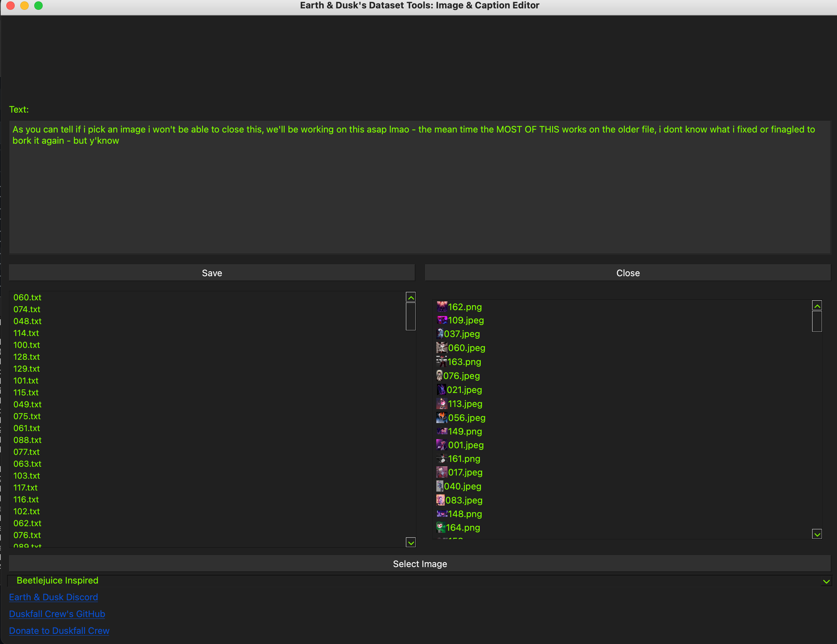
Task: Click the 109.jpeg thumbnail icon
Action: [x=442, y=320]
